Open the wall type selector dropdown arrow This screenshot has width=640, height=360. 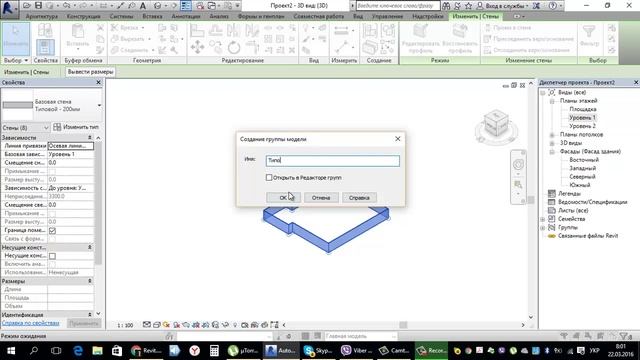[x=99, y=105]
